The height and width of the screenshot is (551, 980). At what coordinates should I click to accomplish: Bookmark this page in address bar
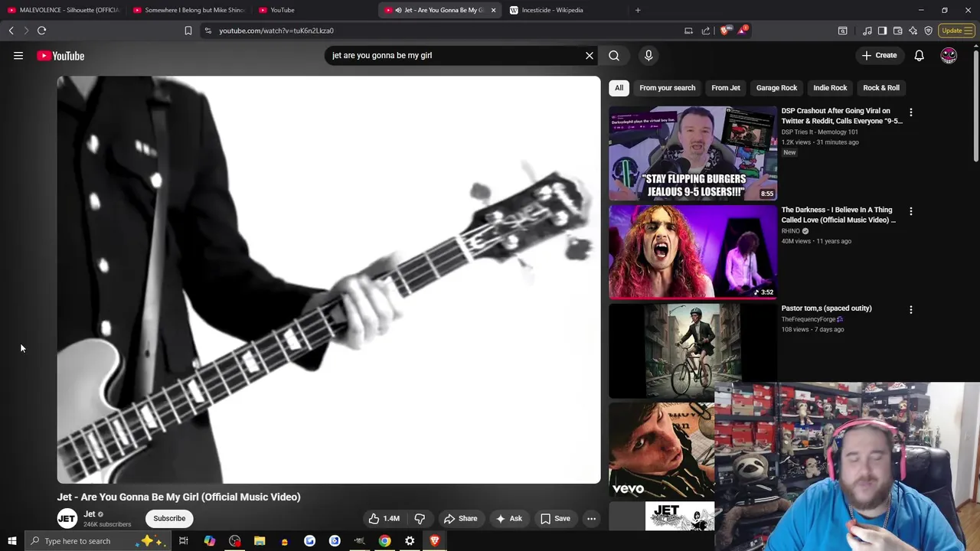coord(188,31)
